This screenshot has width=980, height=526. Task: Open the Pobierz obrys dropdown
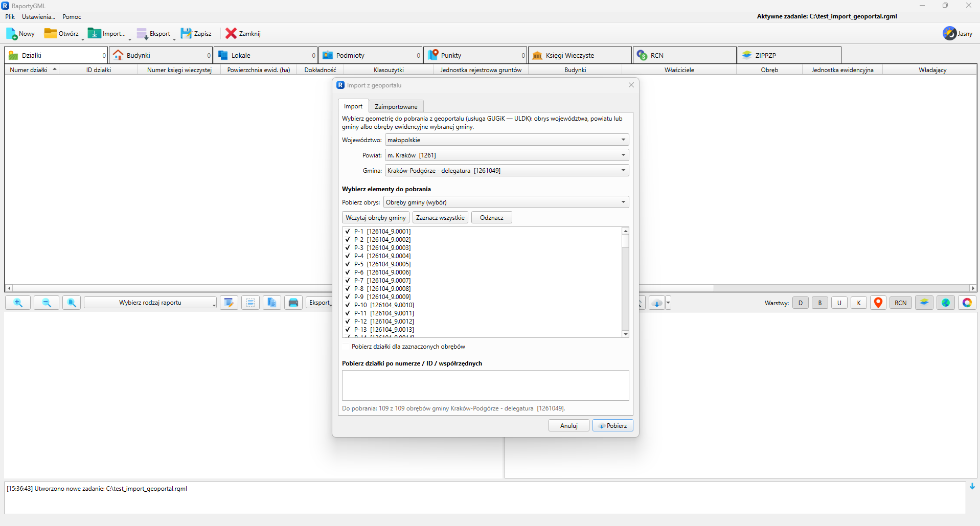click(x=506, y=202)
